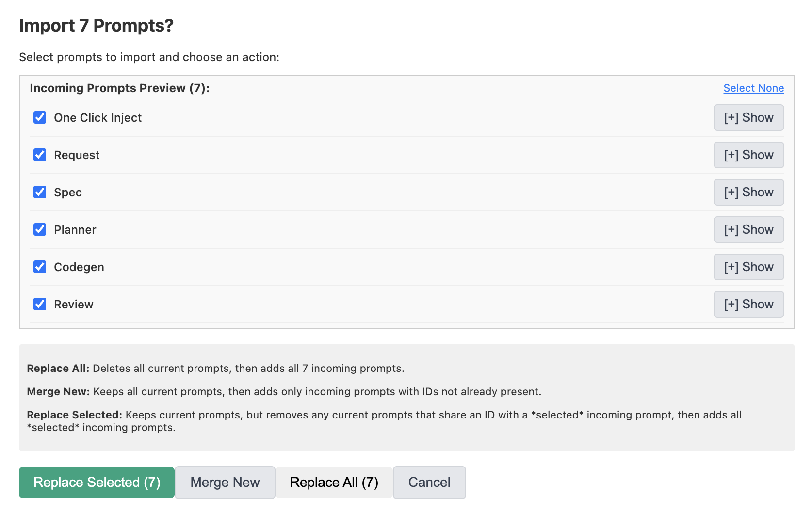This screenshot has width=812, height=515.
Task: Expand the Codegen prompt preview
Action: click(748, 267)
